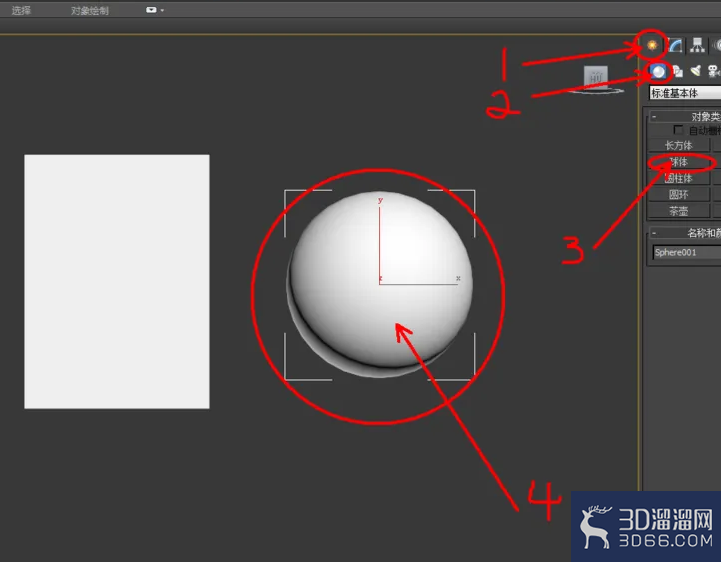Screen dimensions: 721x562
Task: Select the Cameras category icon
Action: point(714,71)
